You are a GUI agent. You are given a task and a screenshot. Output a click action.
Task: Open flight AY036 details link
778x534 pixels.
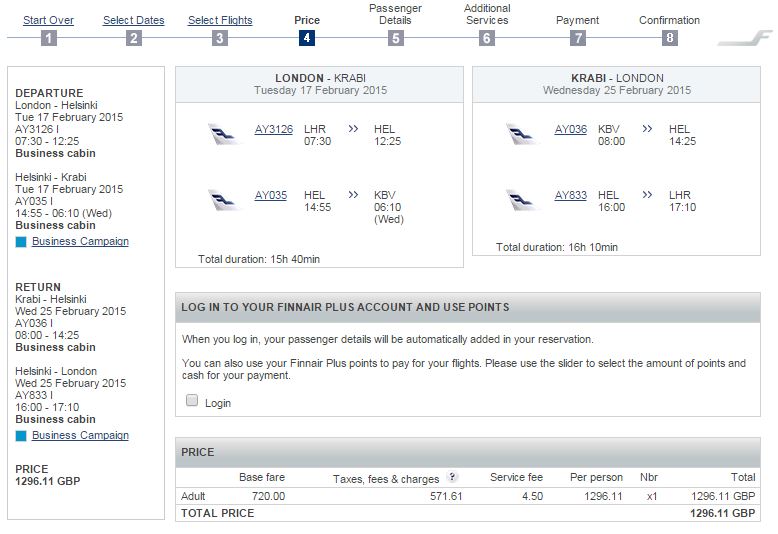[571, 129]
